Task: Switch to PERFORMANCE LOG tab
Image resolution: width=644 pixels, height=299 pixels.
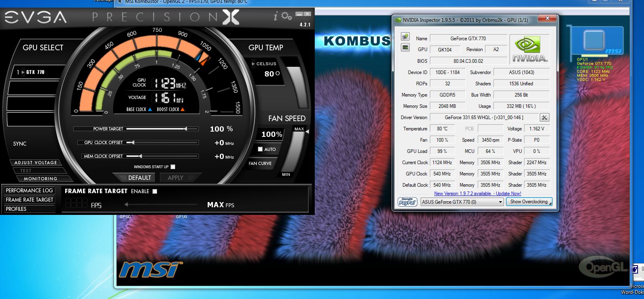Action: coord(29,190)
